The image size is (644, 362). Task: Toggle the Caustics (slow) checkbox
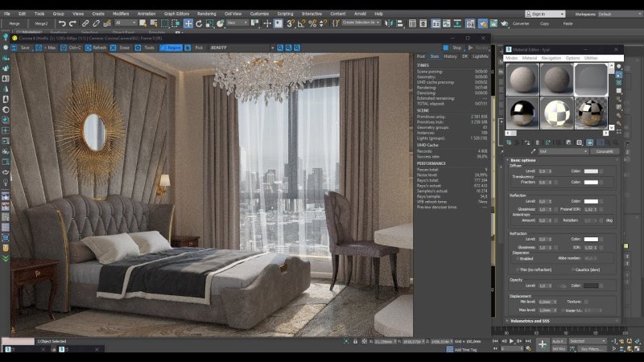[575, 269]
